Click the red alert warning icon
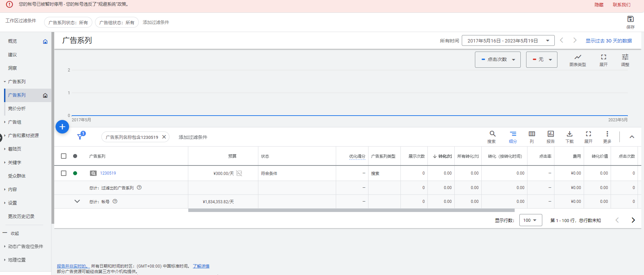This screenshot has width=644, height=275. point(9,4)
